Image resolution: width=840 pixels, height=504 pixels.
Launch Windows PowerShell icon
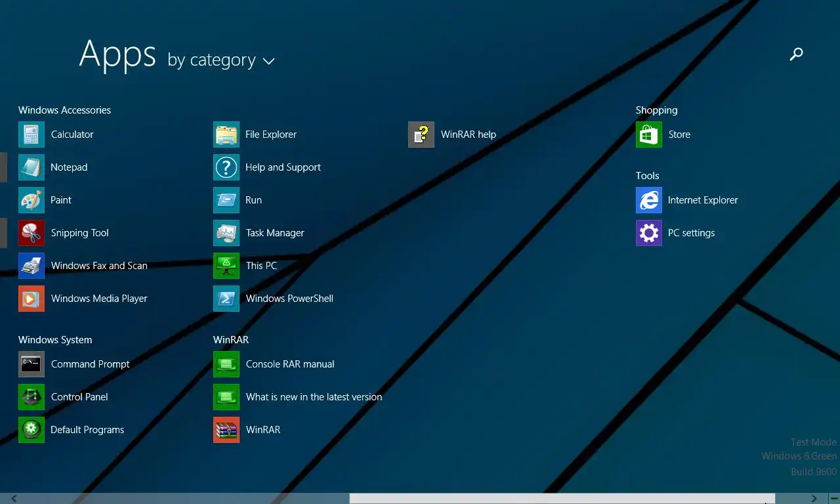pyautogui.click(x=226, y=299)
